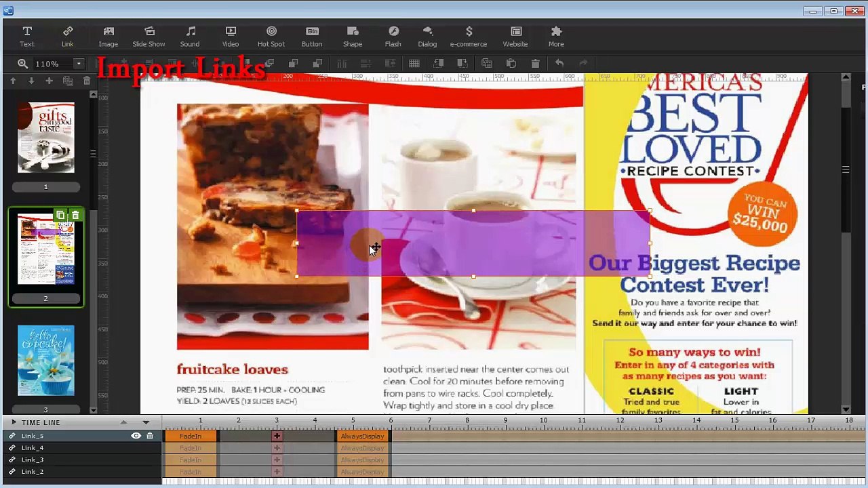
Task: Choose the Hot Spot tool
Action: point(271,37)
